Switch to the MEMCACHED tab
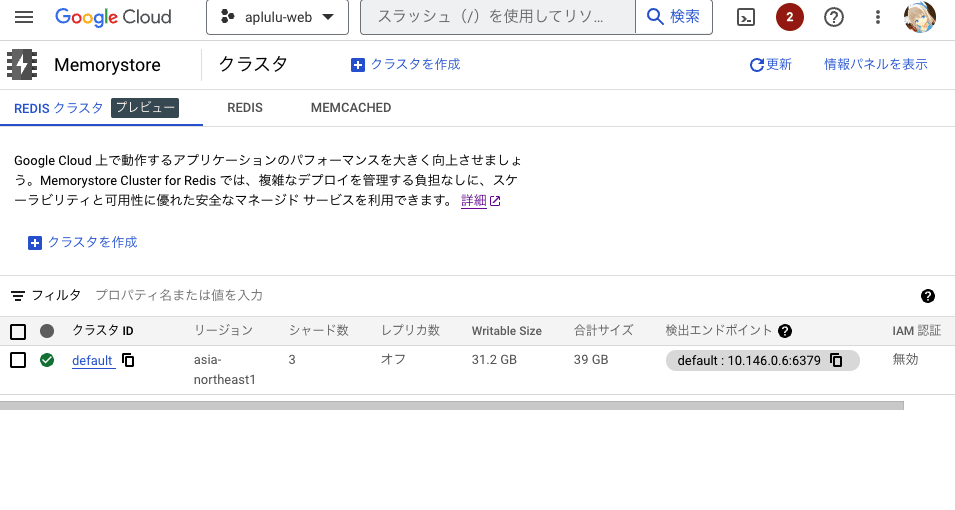 pos(351,108)
